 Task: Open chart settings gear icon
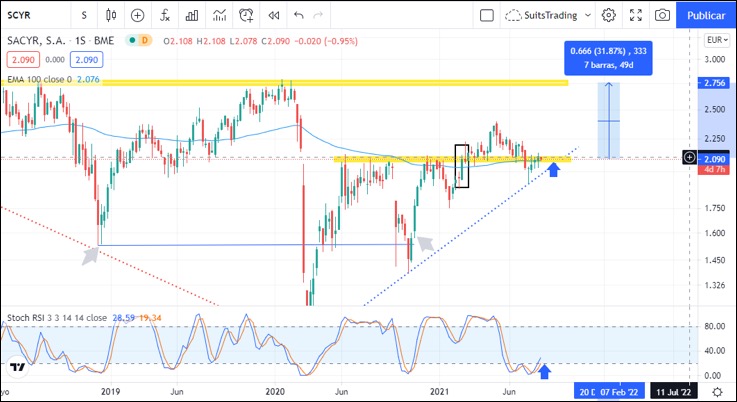point(609,15)
